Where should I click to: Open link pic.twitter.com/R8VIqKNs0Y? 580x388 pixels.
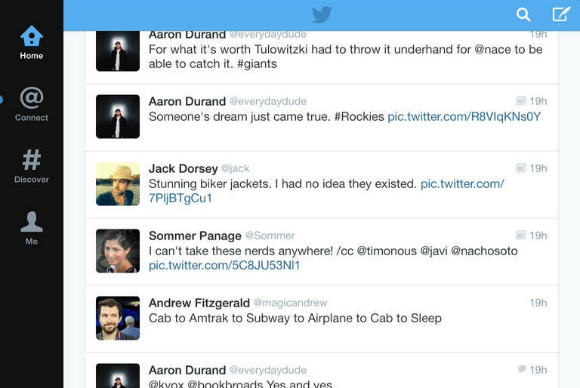(x=464, y=117)
